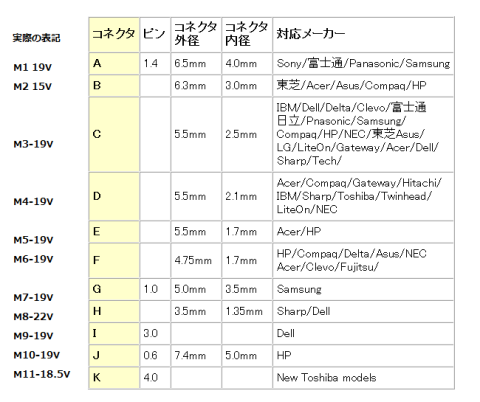This screenshot has height=402, width=480.
Task: Select the M6-19V label
Action: point(33,259)
